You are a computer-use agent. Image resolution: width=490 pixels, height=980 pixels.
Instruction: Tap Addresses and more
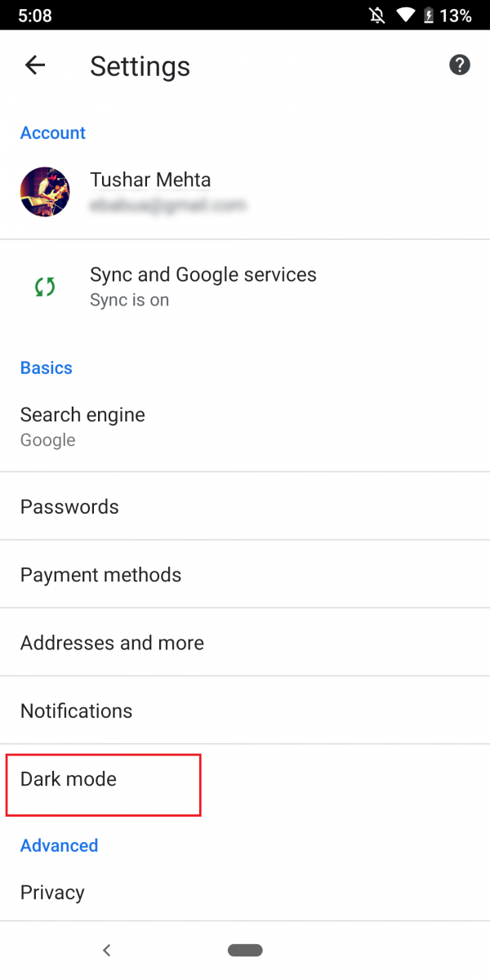point(112,643)
